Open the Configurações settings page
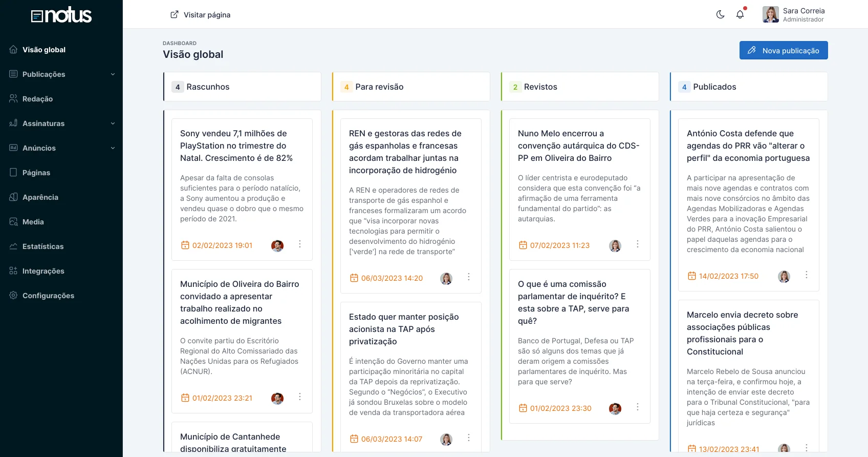The width and height of the screenshot is (868, 457). 48,296
